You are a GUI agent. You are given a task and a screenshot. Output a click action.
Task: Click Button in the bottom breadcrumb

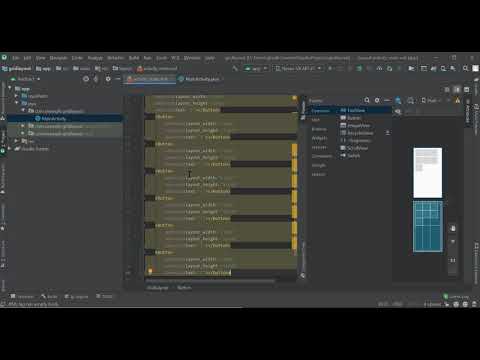click(x=184, y=288)
